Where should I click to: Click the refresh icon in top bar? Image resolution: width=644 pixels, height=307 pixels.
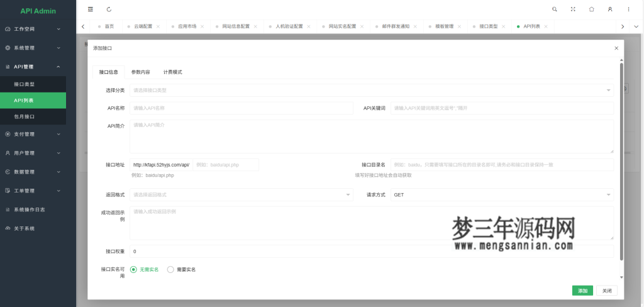pyautogui.click(x=109, y=9)
